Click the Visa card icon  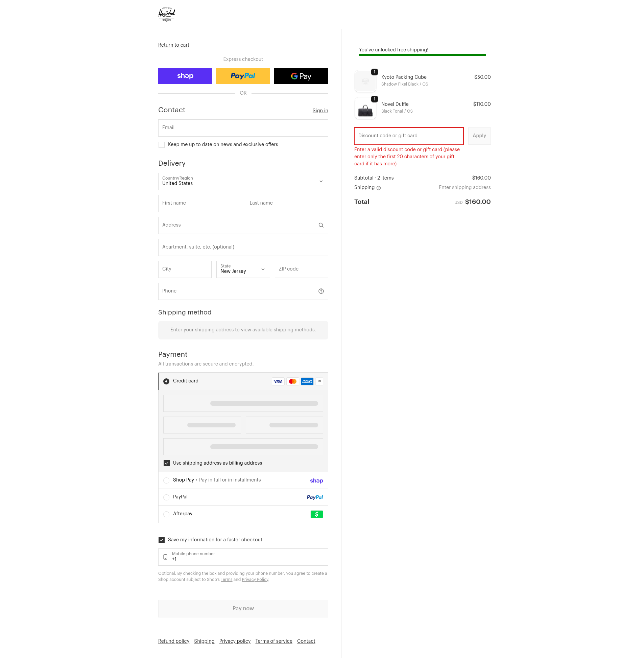pyautogui.click(x=278, y=381)
